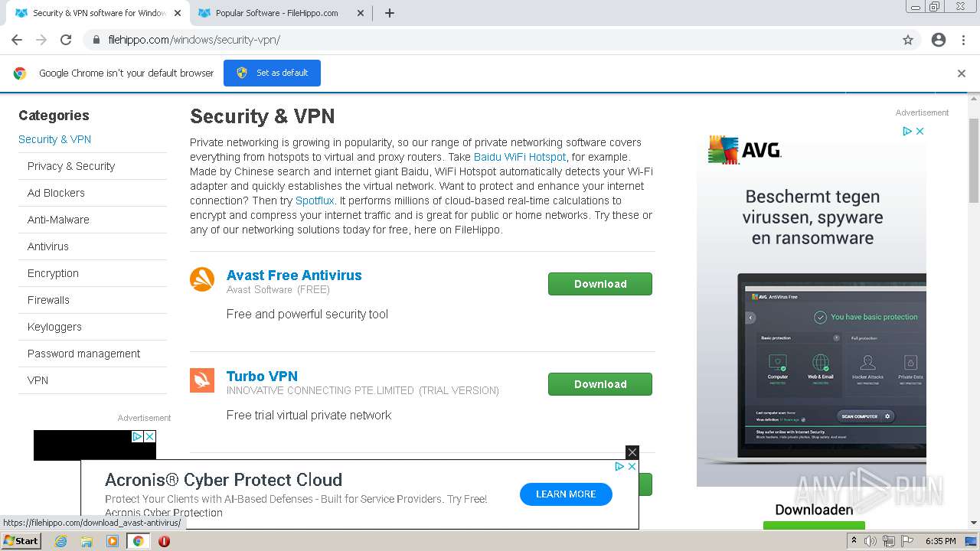Viewport: 980px width, 551px height.
Task: Follow the Baidu WiFi Hotspot link
Action: [x=520, y=157]
